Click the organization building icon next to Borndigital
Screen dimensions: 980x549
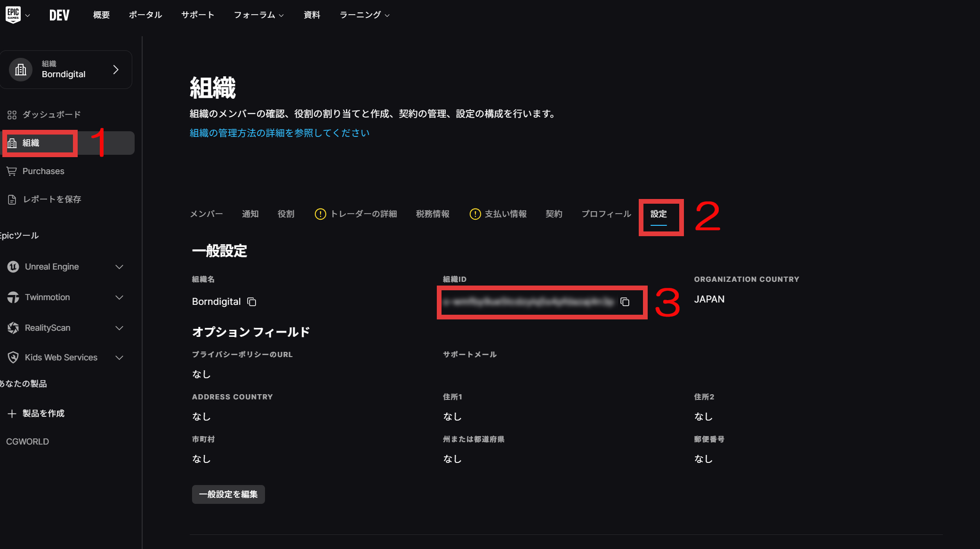21,70
